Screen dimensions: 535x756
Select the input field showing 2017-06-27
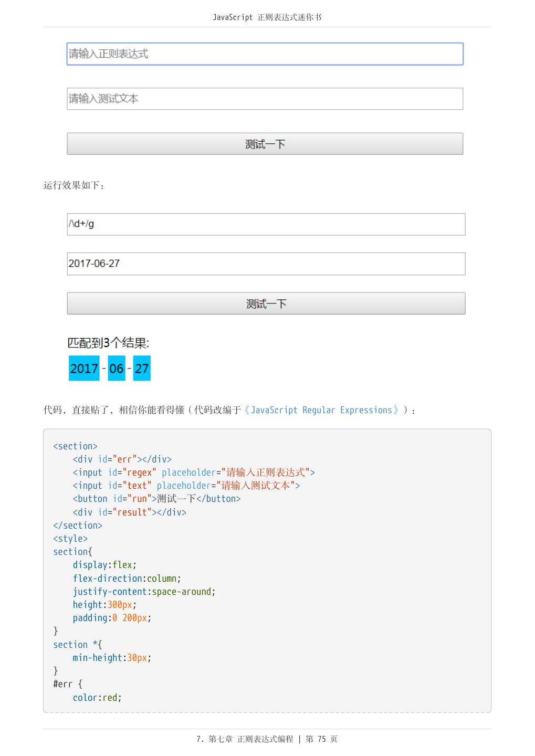click(x=266, y=264)
